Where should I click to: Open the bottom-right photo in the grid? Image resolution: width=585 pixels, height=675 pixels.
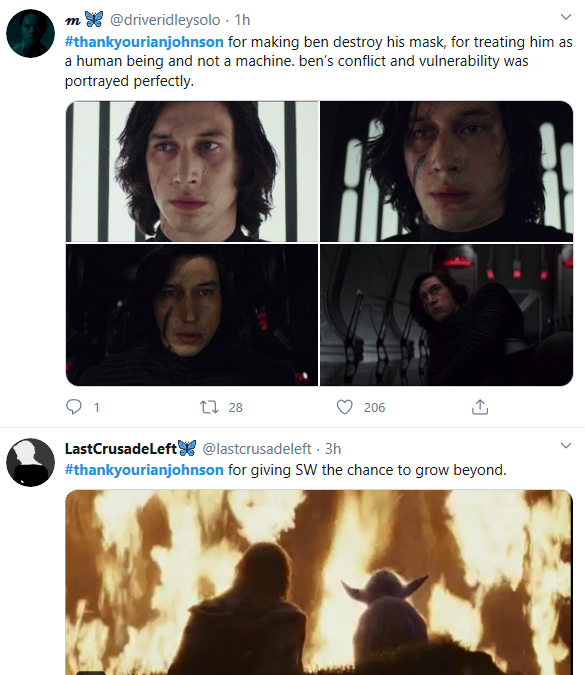coord(446,315)
